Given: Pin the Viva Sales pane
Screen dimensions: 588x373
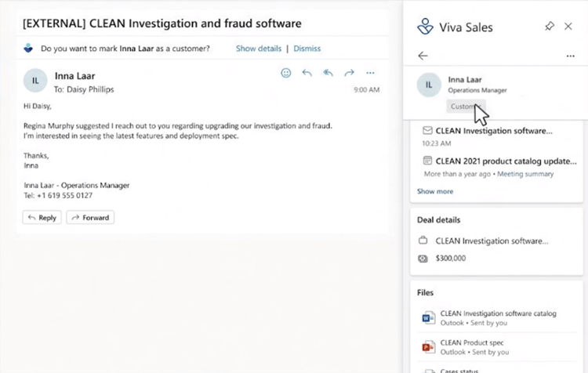Looking at the screenshot, I should point(550,26).
